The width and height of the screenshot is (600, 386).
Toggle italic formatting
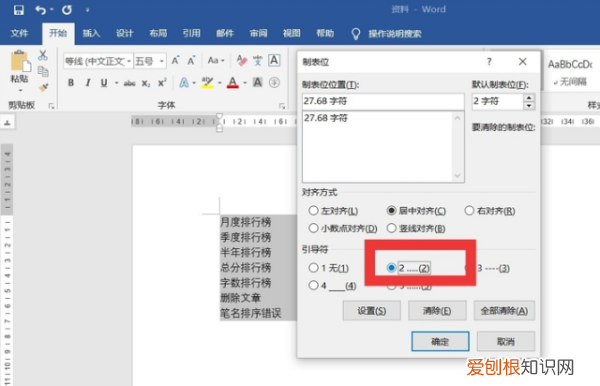[x=88, y=83]
